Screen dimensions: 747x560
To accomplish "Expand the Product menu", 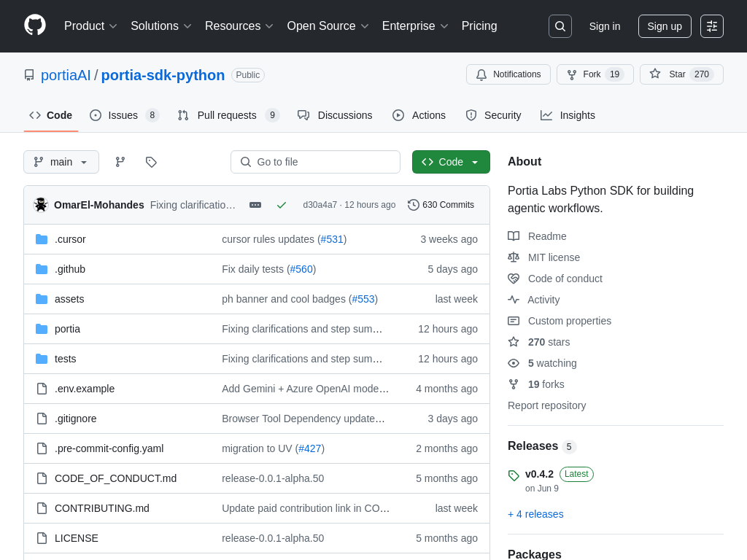I will (90, 26).
